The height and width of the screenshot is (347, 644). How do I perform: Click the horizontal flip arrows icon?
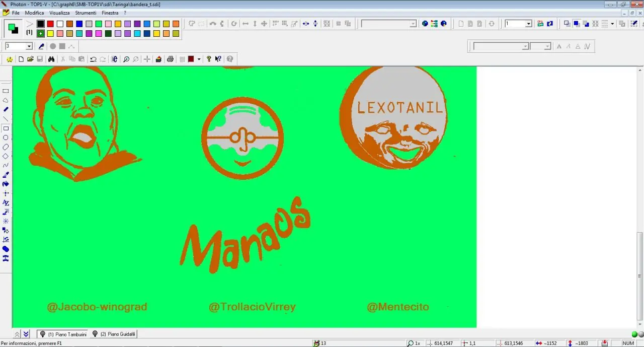pos(246,24)
